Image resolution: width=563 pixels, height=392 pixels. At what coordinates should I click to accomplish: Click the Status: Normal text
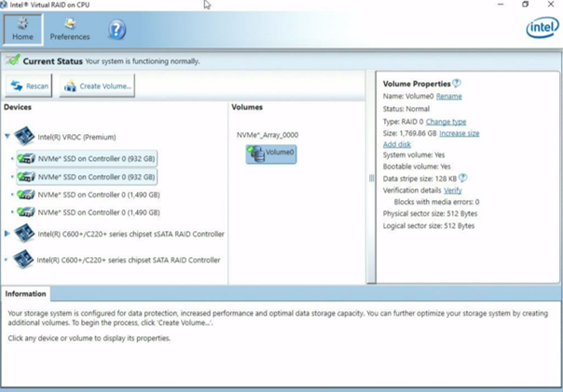406,109
